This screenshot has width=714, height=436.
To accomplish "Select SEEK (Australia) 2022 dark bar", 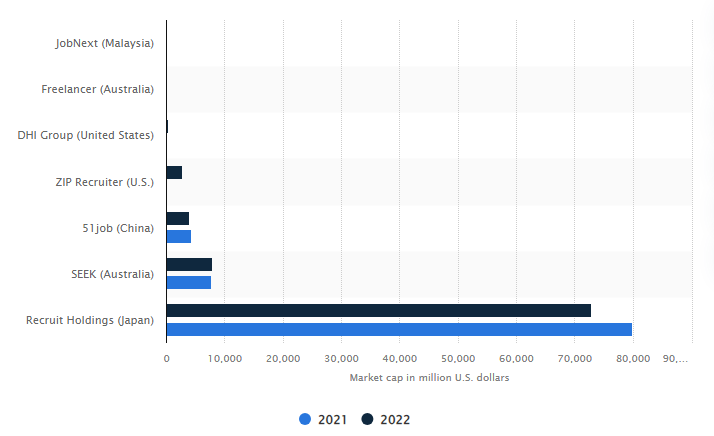I will pyautogui.click(x=189, y=265).
